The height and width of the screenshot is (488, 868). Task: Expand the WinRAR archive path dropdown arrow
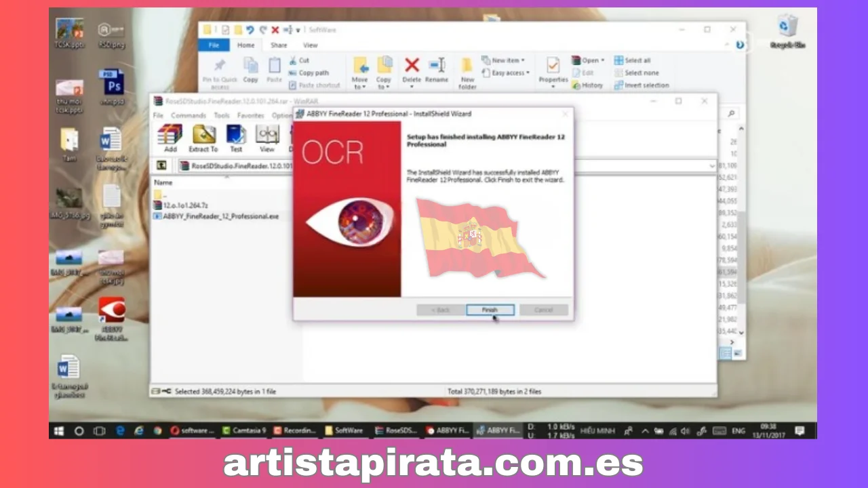point(712,165)
